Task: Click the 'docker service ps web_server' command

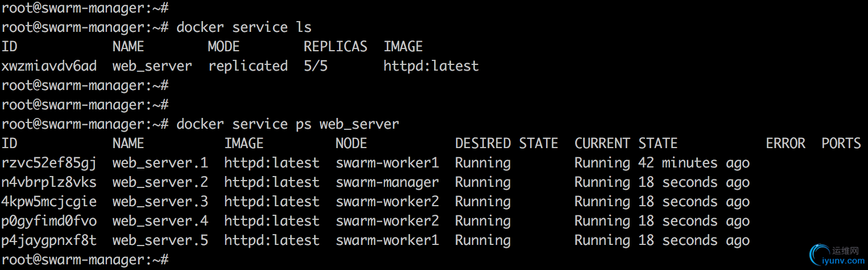Action: [x=288, y=124]
